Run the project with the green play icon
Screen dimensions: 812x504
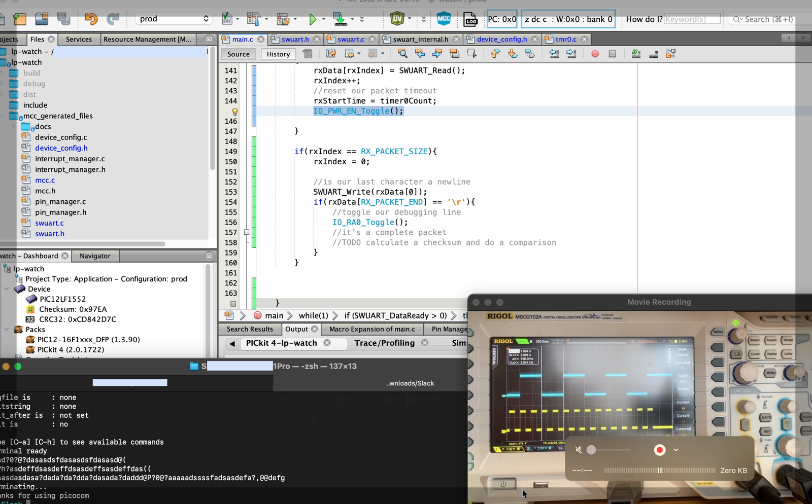pyautogui.click(x=313, y=19)
